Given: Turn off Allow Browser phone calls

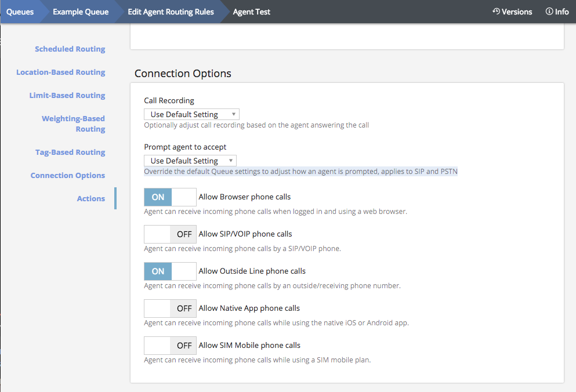Looking at the screenshot, I should [170, 197].
